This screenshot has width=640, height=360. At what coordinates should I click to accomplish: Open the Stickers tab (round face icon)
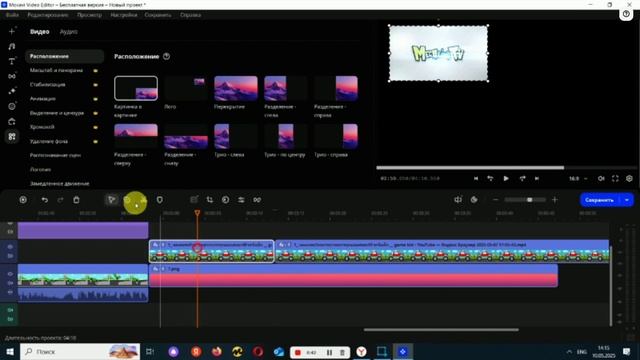tap(12, 106)
